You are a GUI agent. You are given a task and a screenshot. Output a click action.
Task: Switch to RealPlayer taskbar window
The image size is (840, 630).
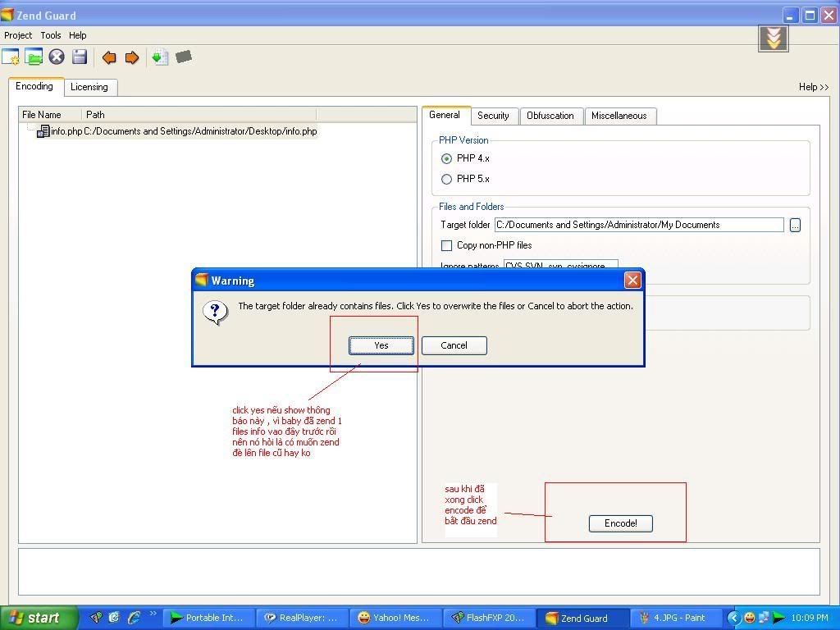point(303,618)
